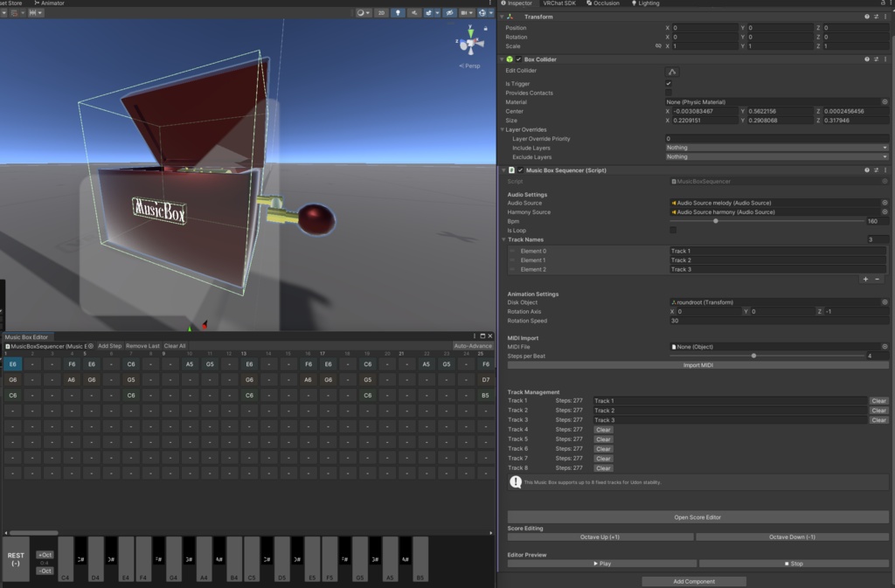Click the Import MIDI button
This screenshot has width=895, height=588.
coord(697,365)
